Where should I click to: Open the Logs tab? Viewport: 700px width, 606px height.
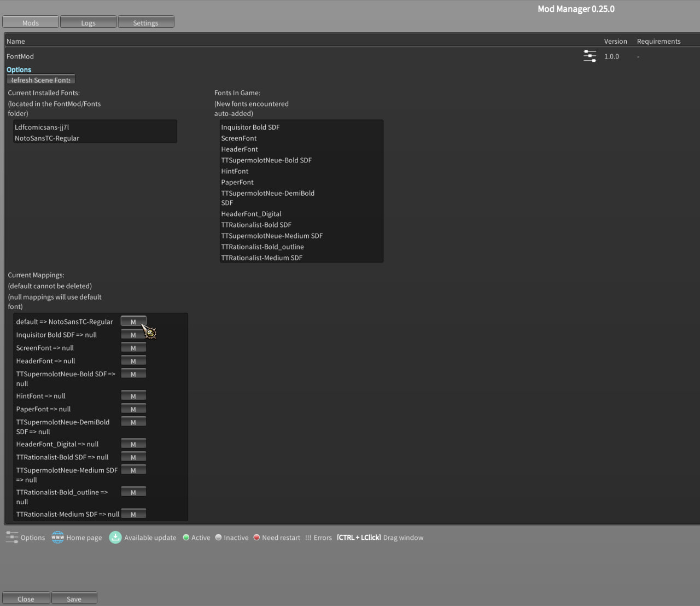click(x=88, y=22)
